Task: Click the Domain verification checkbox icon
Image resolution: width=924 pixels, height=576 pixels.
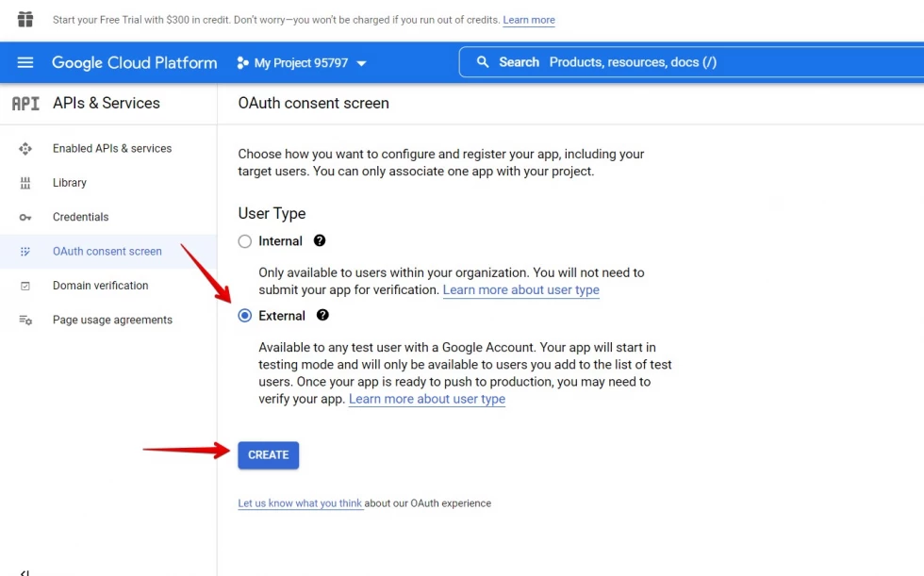Action: 25,286
